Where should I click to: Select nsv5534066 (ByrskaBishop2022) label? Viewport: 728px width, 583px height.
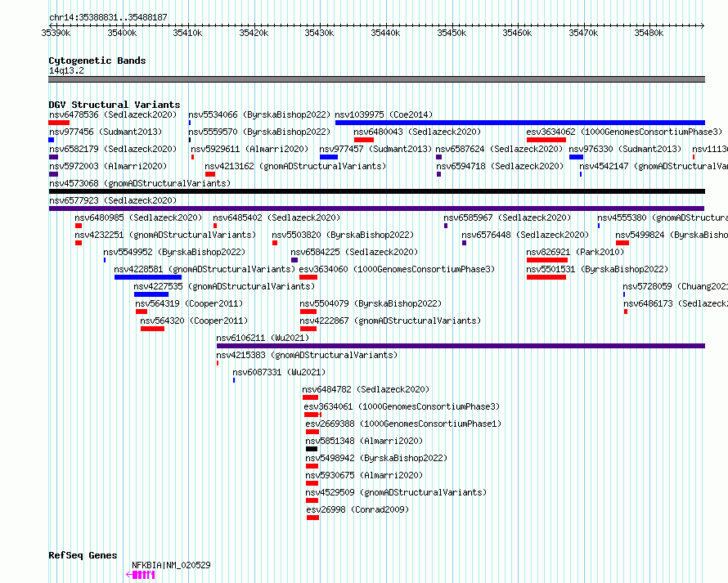pos(259,114)
